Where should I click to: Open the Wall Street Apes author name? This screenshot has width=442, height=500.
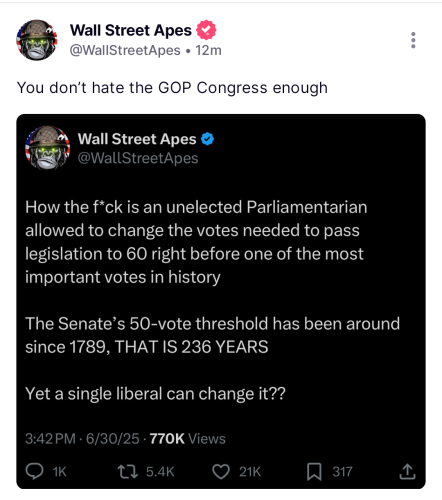tap(131, 30)
